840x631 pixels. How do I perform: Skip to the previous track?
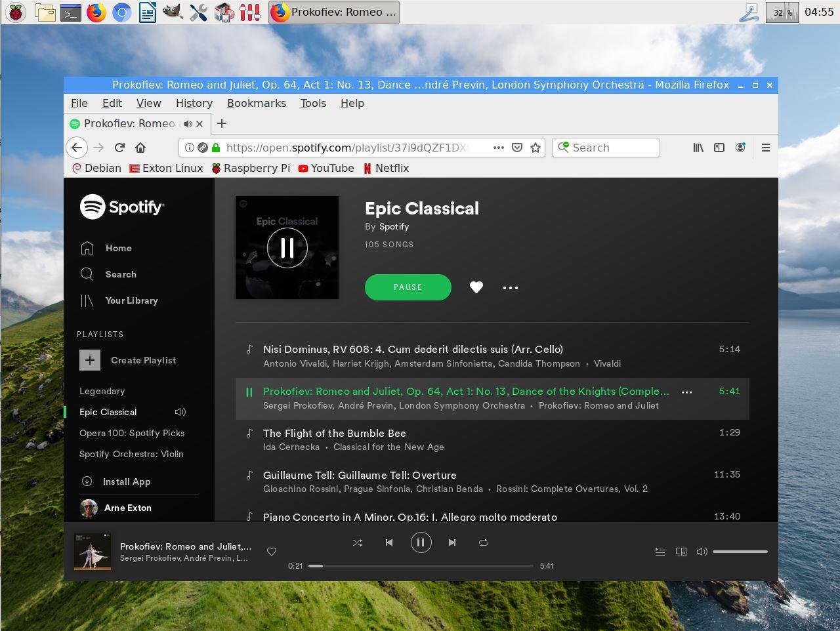tap(389, 542)
